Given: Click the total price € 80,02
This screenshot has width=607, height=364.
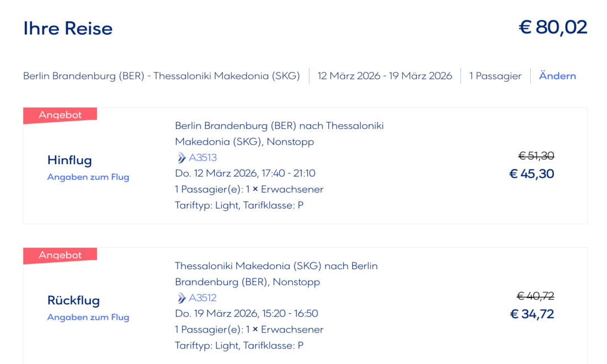Looking at the screenshot, I should pyautogui.click(x=553, y=28).
